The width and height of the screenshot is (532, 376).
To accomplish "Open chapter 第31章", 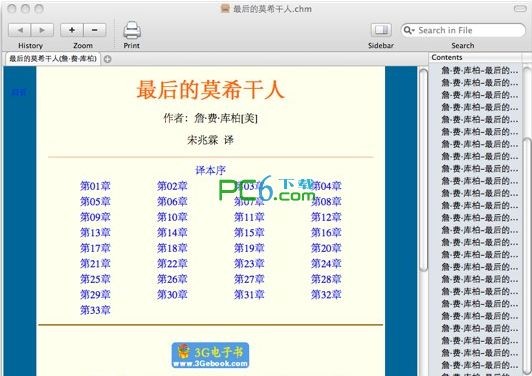I will 249,295.
